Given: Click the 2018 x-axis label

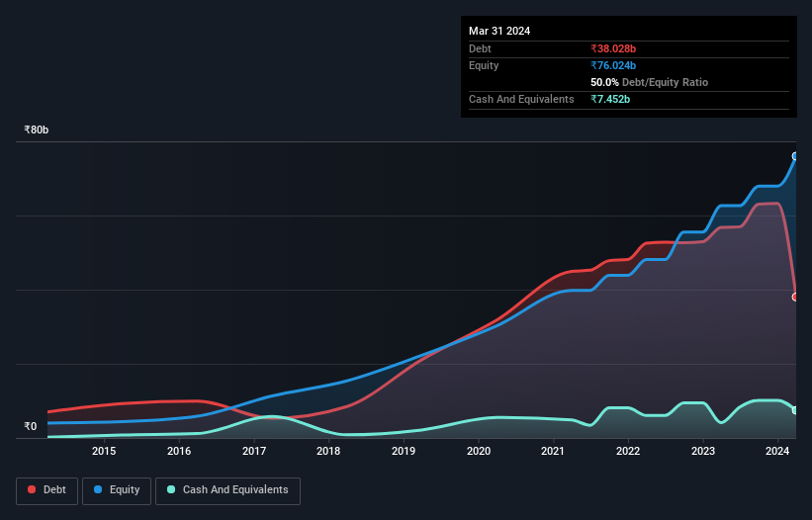Looking at the screenshot, I should tap(328, 451).
